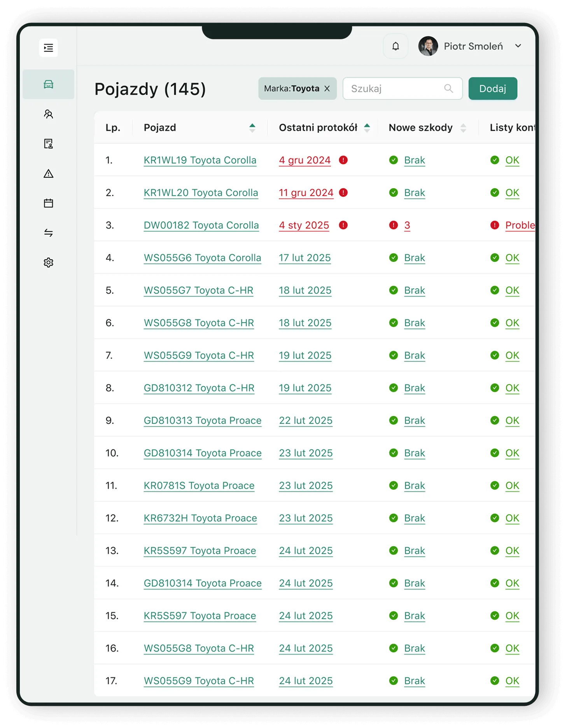Screen dimensions: 567x728
Task: Click the Pojazdy (145) page heading
Action: pyautogui.click(x=150, y=89)
